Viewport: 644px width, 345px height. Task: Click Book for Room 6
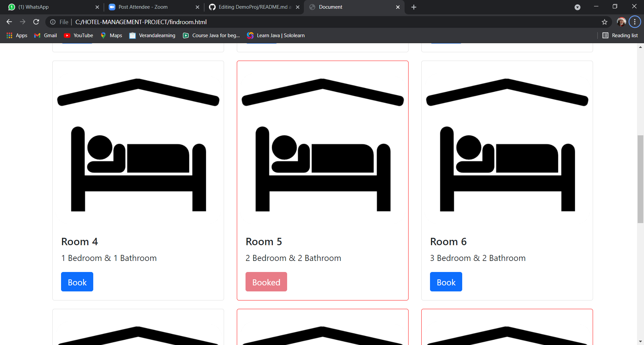pyautogui.click(x=446, y=282)
